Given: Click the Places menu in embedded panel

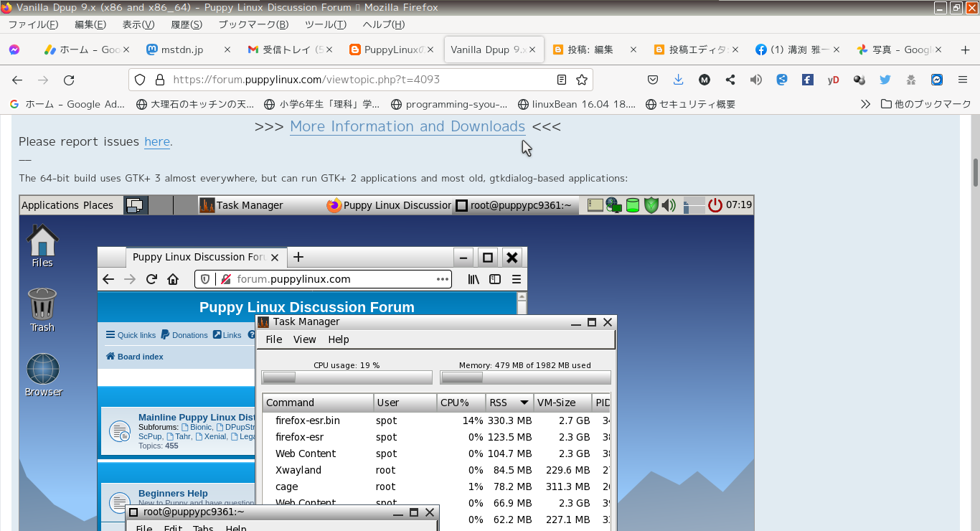Looking at the screenshot, I should click(98, 205).
